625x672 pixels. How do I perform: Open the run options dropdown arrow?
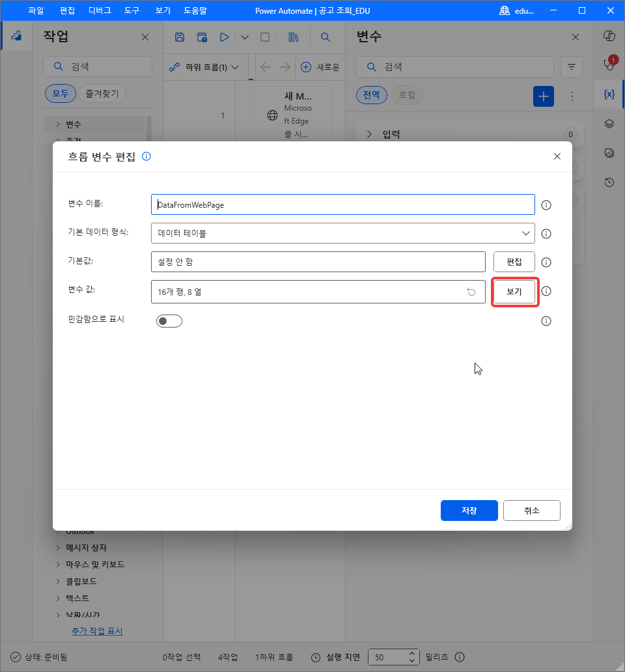245,37
